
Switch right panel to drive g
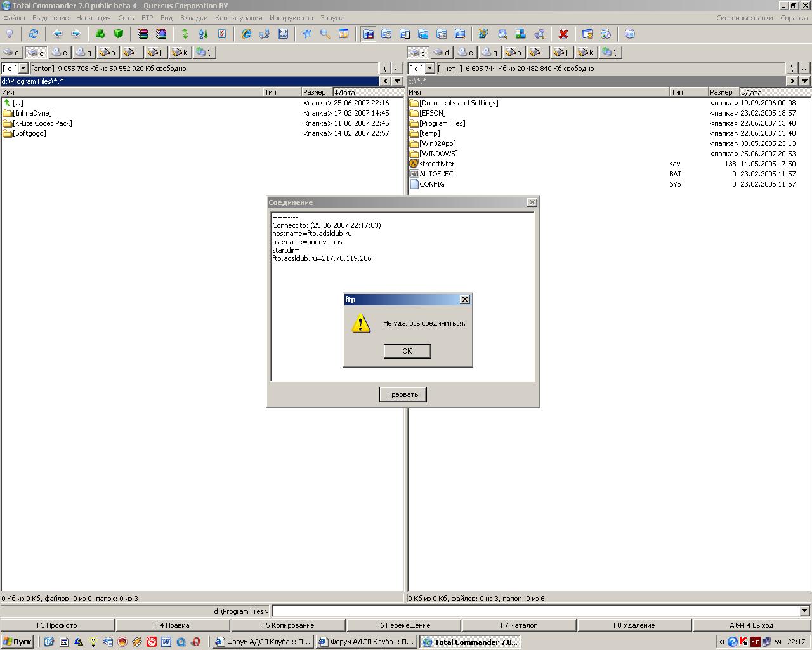pyautogui.click(x=490, y=52)
